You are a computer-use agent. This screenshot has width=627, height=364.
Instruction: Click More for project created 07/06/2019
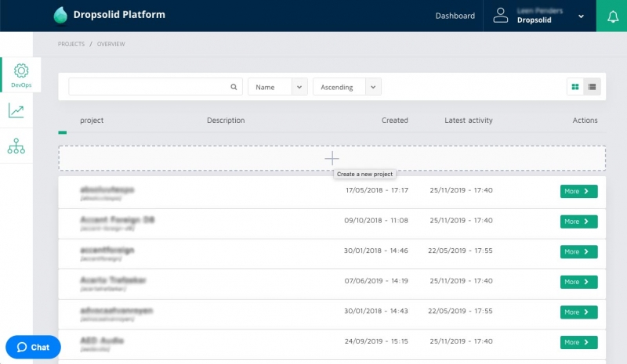point(578,282)
